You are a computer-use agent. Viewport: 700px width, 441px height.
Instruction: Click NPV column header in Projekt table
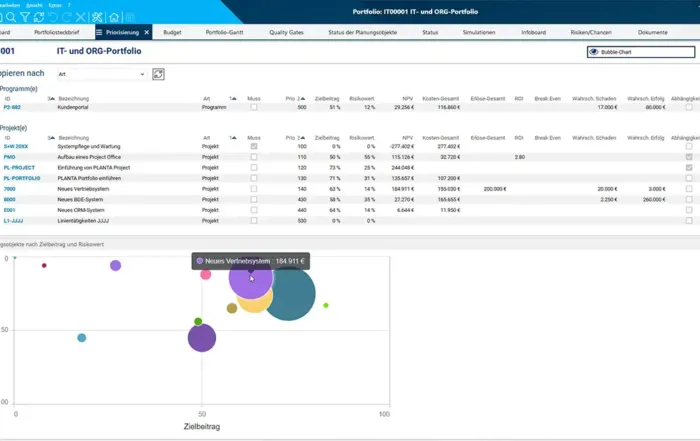[407, 138]
